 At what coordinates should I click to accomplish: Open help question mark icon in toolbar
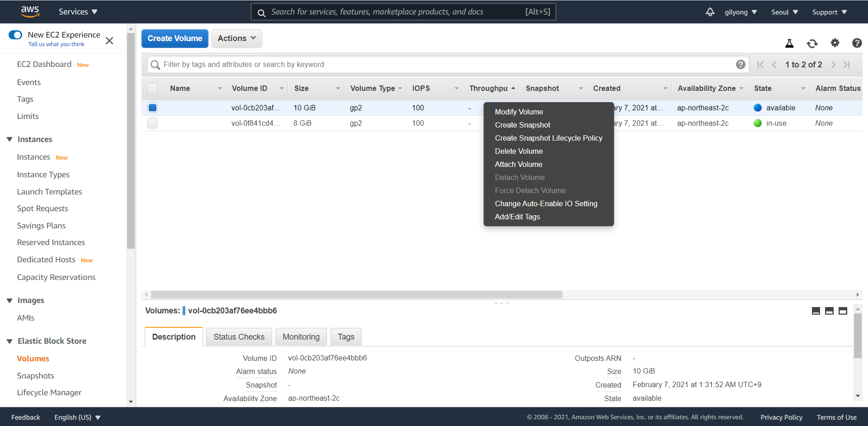(857, 43)
